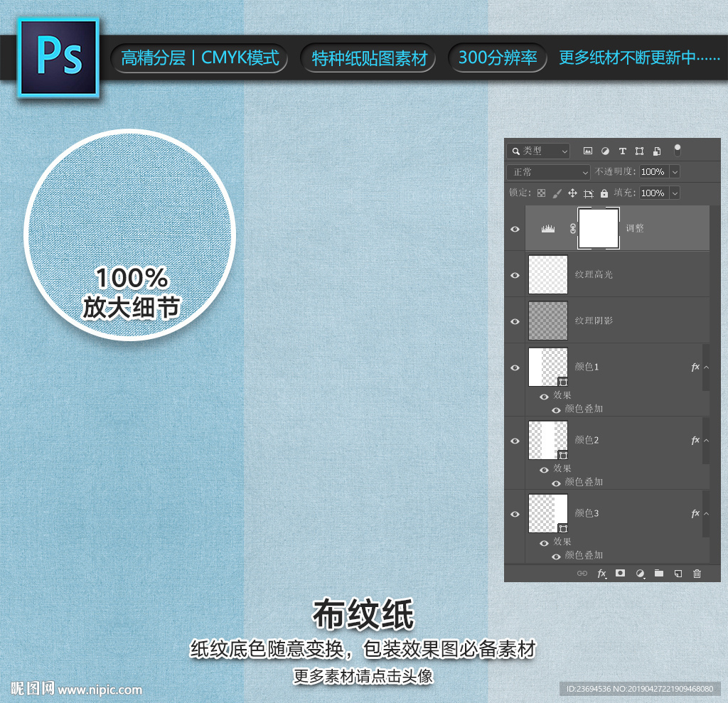The height and width of the screenshot is (703, 728).
Task: Click the 调整 layer name text
Action: (x=635, y=228)
